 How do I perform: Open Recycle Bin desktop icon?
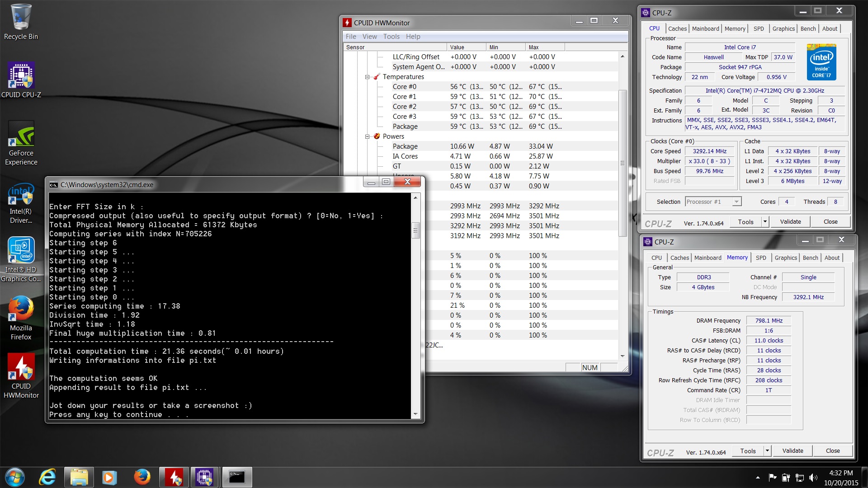[x=21, y=22]
